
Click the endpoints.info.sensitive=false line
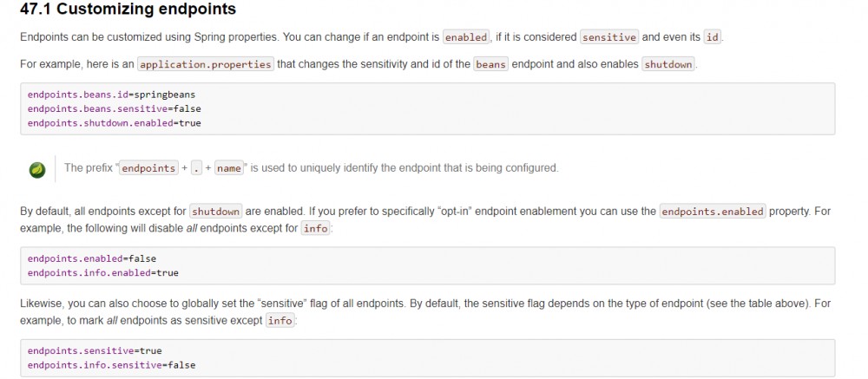click(111, 365)
